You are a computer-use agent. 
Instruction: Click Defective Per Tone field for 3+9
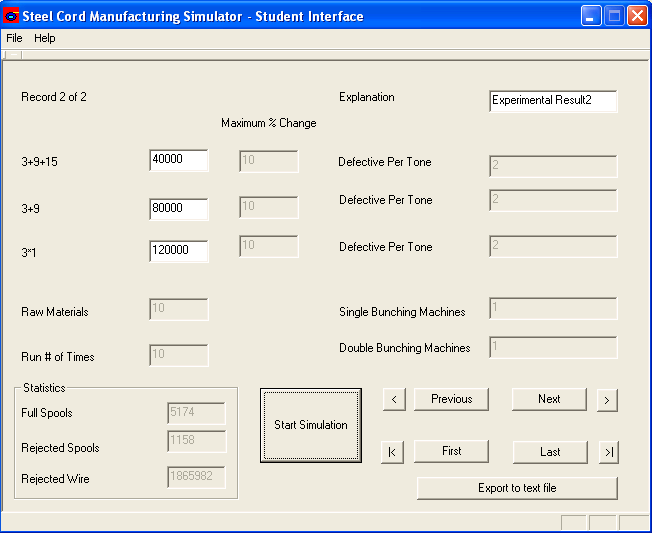(x=553, y=200)
